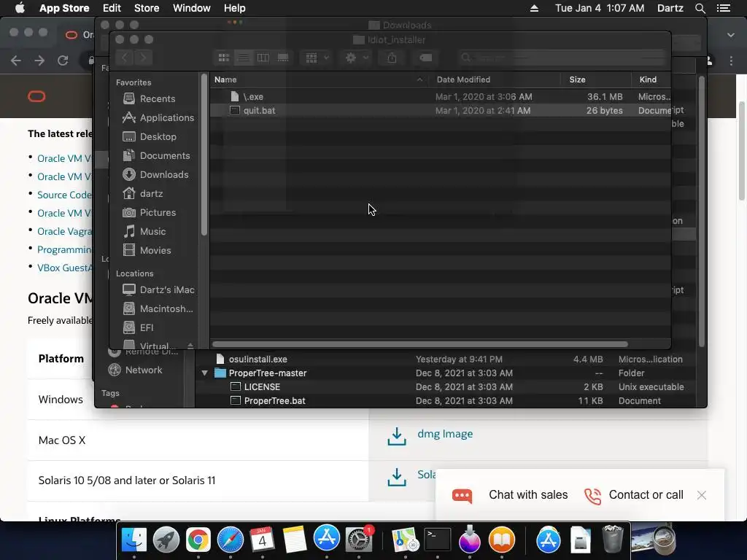Open Launchpad from the Dock
Image resolution: width=747 pixels, height=560 pixels.
point(166,540)
